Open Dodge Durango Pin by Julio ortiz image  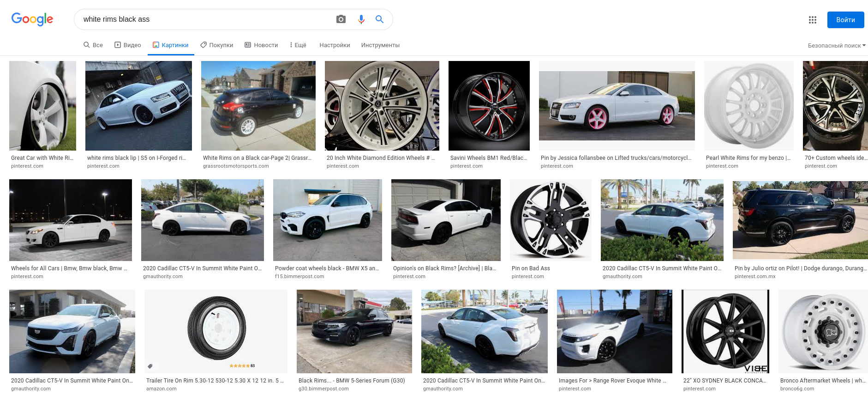tap(800, 220)
